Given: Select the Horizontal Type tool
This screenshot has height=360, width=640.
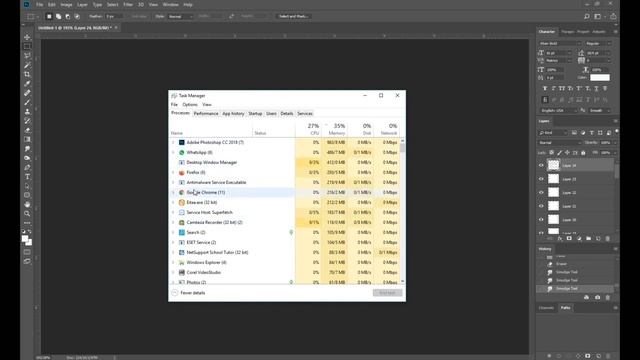Looking at the screenshot, I should [27, 177].
